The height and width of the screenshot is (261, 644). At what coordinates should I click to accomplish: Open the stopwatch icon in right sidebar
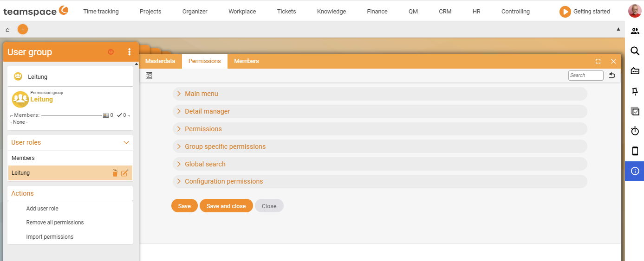pos(635,131)
